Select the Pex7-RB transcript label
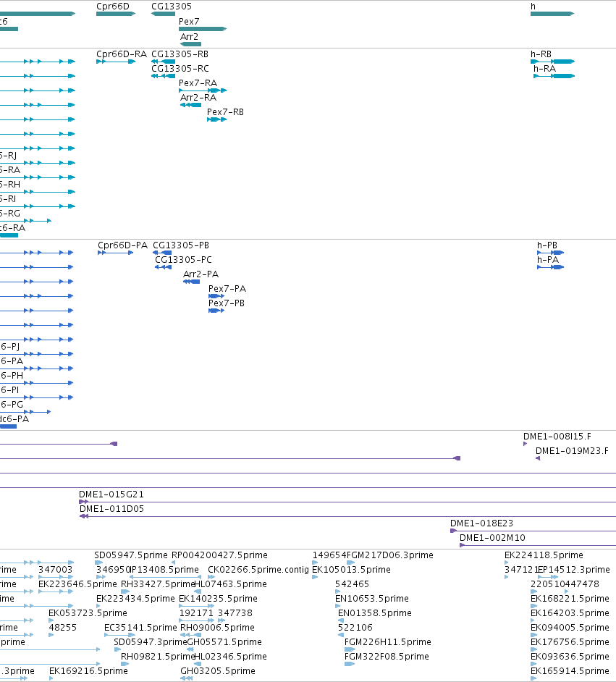The image size is (616, 682). tap(225, 111)
